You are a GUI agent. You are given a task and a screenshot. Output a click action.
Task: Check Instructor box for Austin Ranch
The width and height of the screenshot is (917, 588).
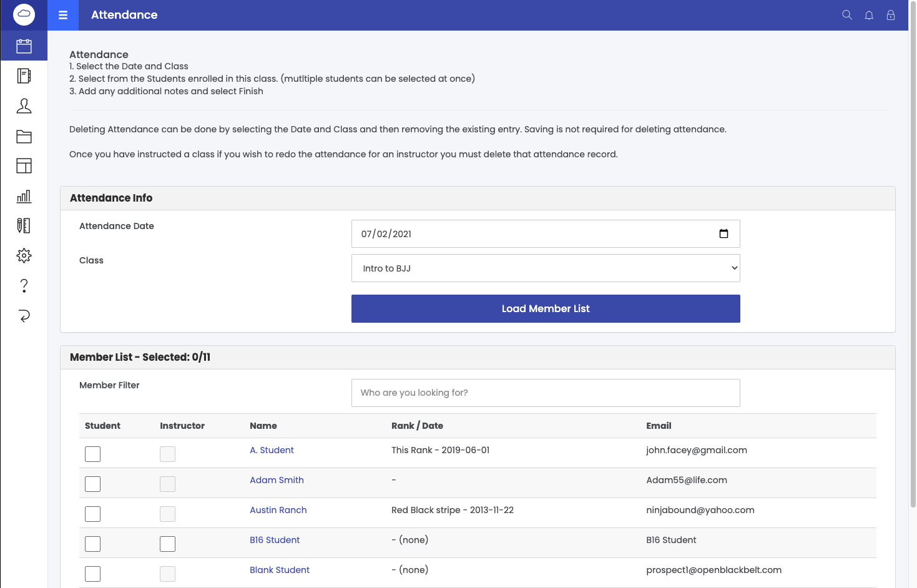point(167,514)
